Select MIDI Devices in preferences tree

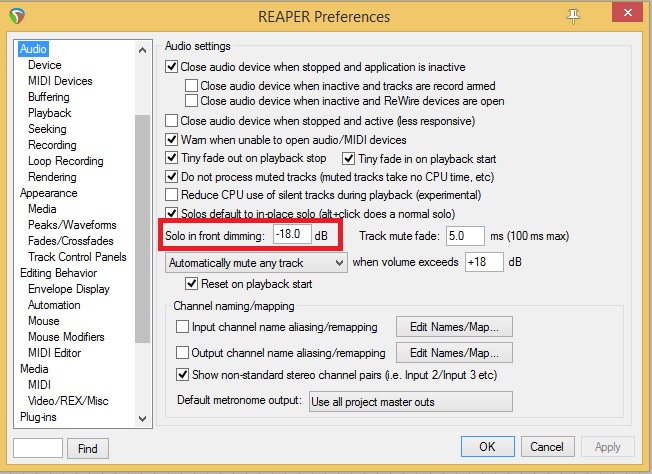tap(60, 81)
